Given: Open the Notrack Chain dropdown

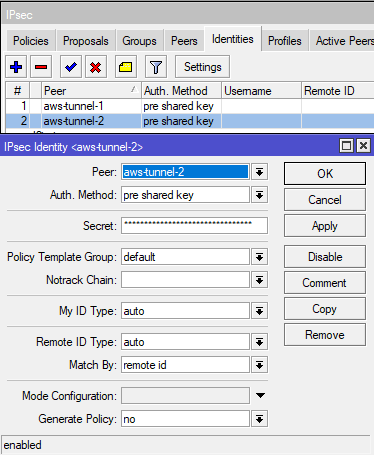Looking at the screenshot, I should pos(259,280).
